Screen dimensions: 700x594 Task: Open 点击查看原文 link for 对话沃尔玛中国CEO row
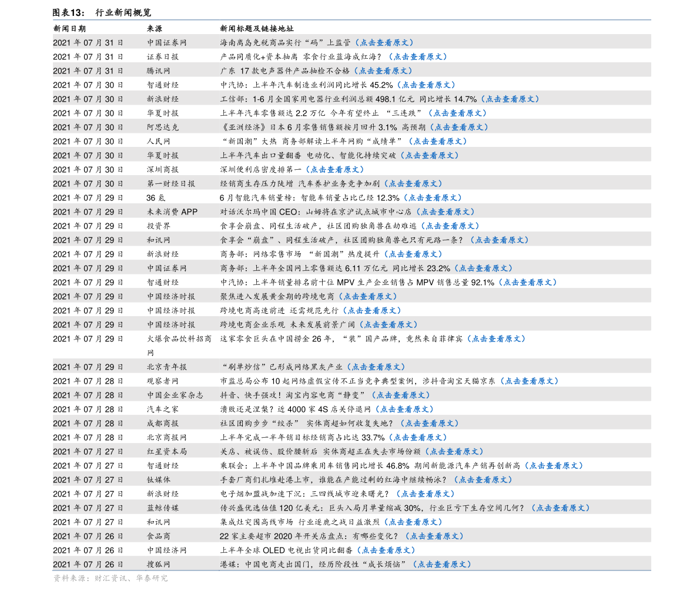point(446,212)
